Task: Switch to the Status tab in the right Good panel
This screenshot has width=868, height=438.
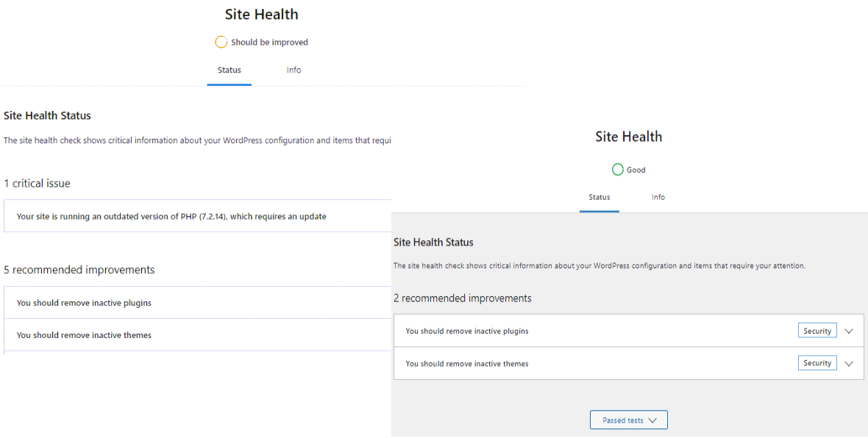Action: pyautogui.click(x=600, y=198)
